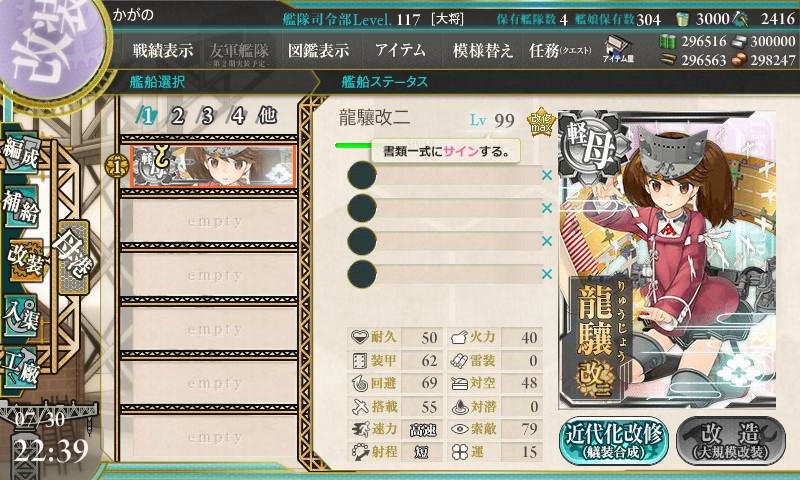Select the 他 other ships tab

point(267,116)
